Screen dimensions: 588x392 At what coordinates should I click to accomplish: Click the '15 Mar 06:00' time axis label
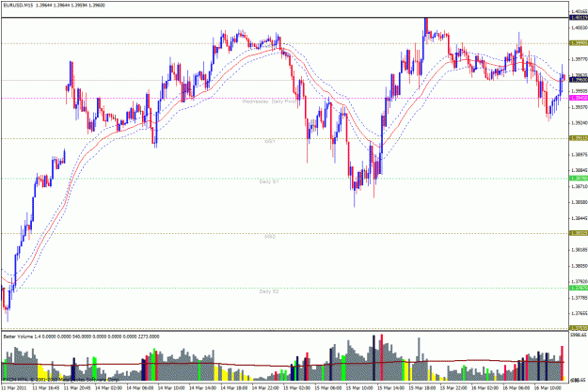point(328,388)
